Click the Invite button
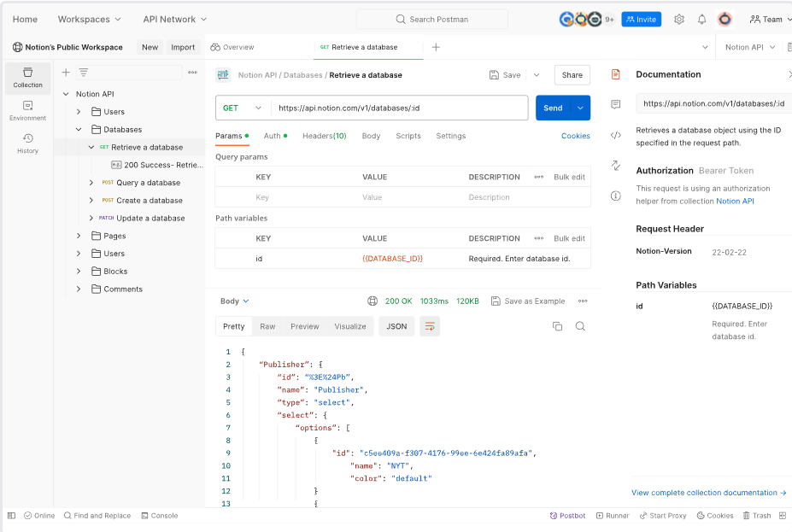Screen dimensions: 792x532 coord(641,19)
